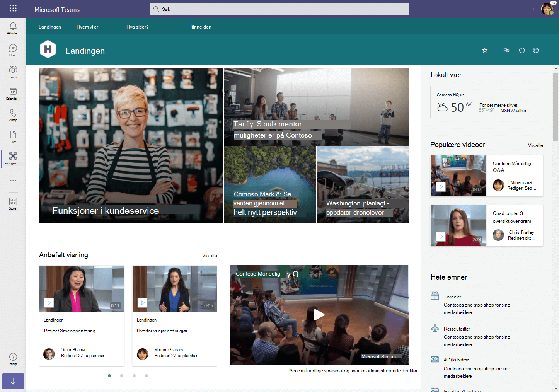Open settings and more ellipsis in title bar
This screenshot has width=559, height=392.
click(532, 9)
